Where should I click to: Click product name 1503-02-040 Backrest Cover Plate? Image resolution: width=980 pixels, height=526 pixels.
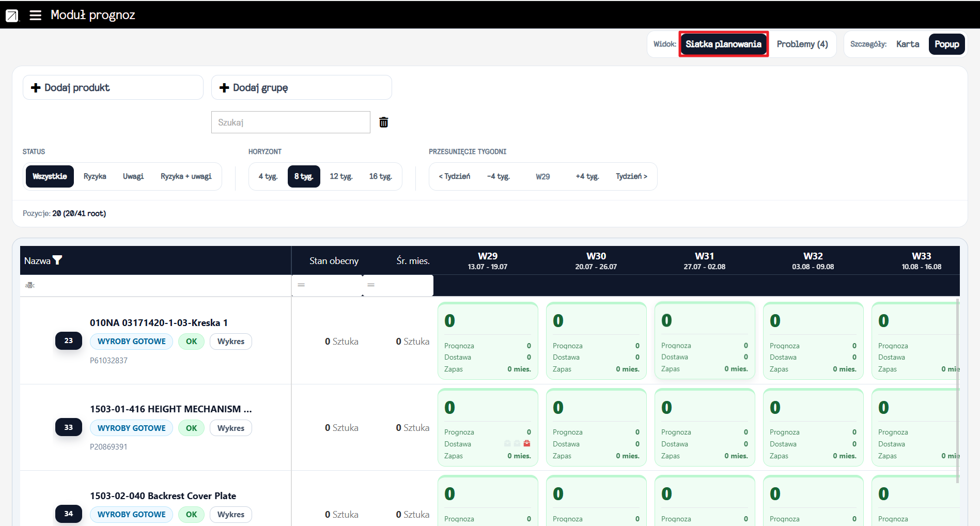click(x=163, y=496)
